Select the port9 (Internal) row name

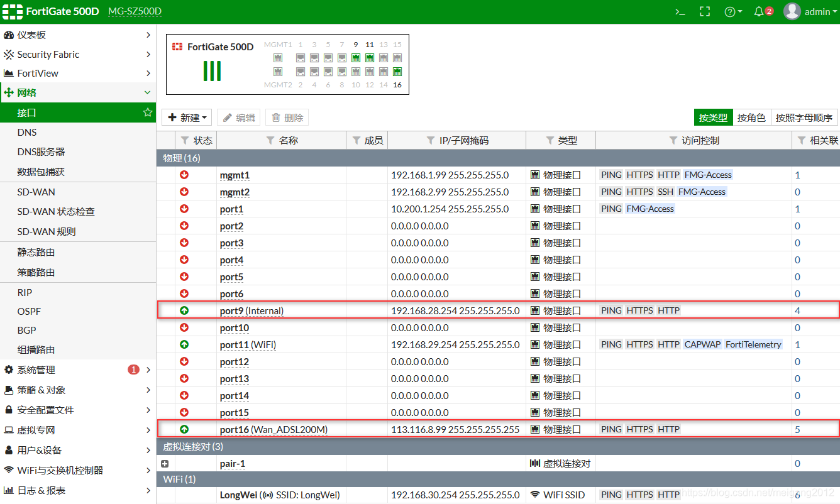coord(251,310)
